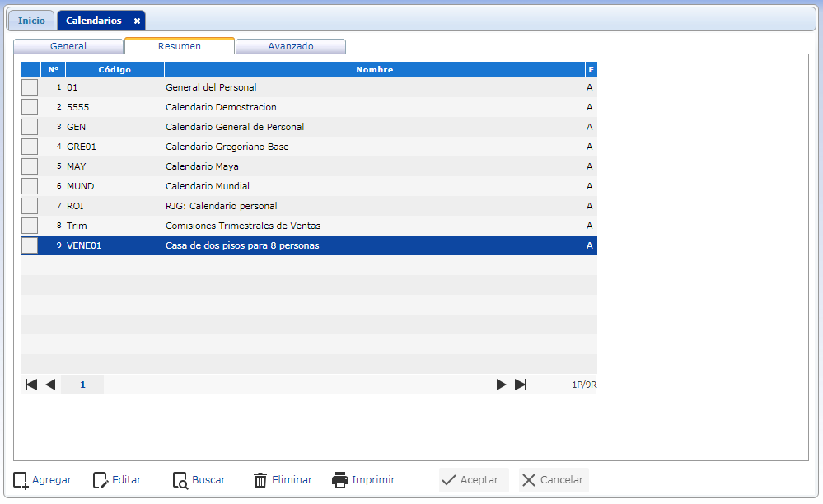Tick checkbox for MAY Calendario Maya row

tap(30, 166)
